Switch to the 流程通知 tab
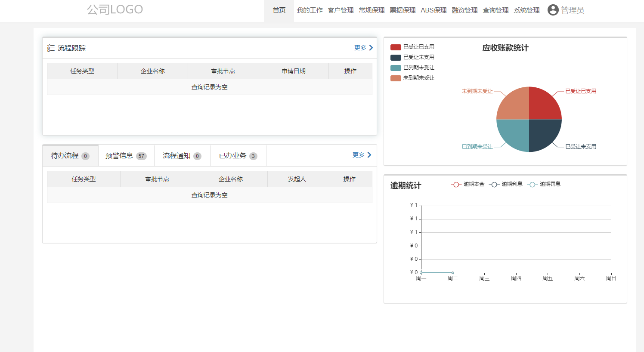This screenshot has height=352, width=644. 182,156
